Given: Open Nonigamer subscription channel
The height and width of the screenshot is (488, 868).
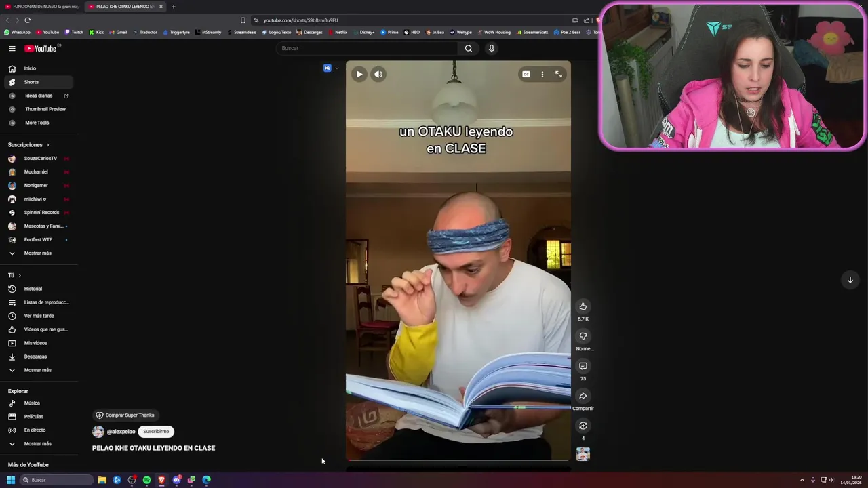Looking at the screenshot, I should pos(38,186).
